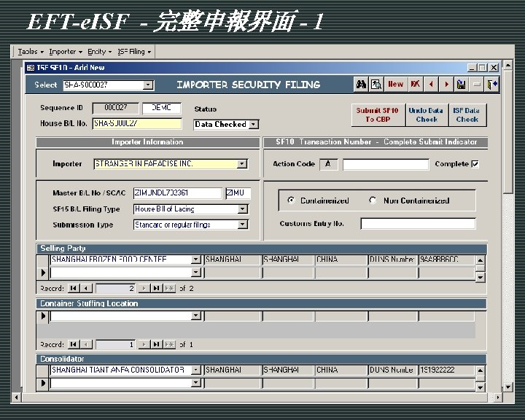The height and width of the screenshot is (420, 525).
Task: Toggle the Complete checkbox
Action: (x=475, y=164)
